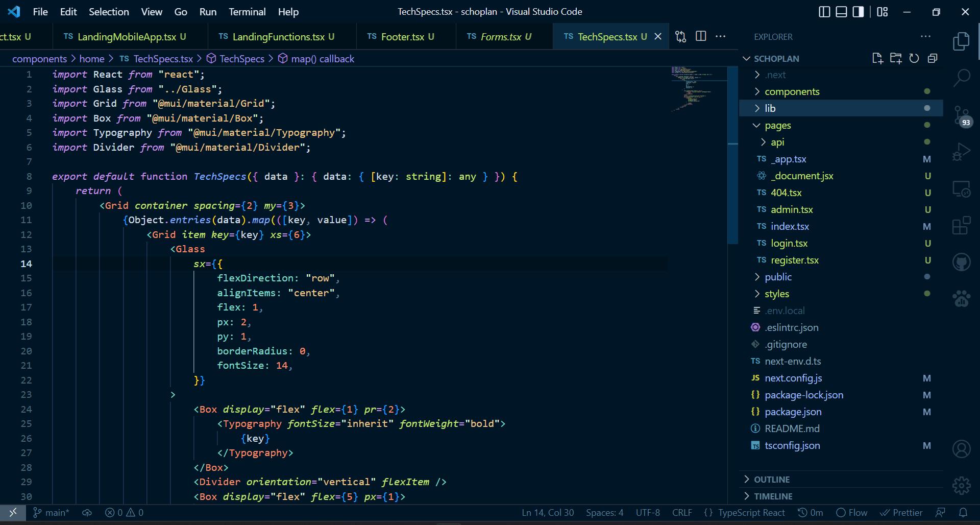Switch to Footer.tsx tab
The width and height of the screenshot is (980, 525).
pos(405,36)
